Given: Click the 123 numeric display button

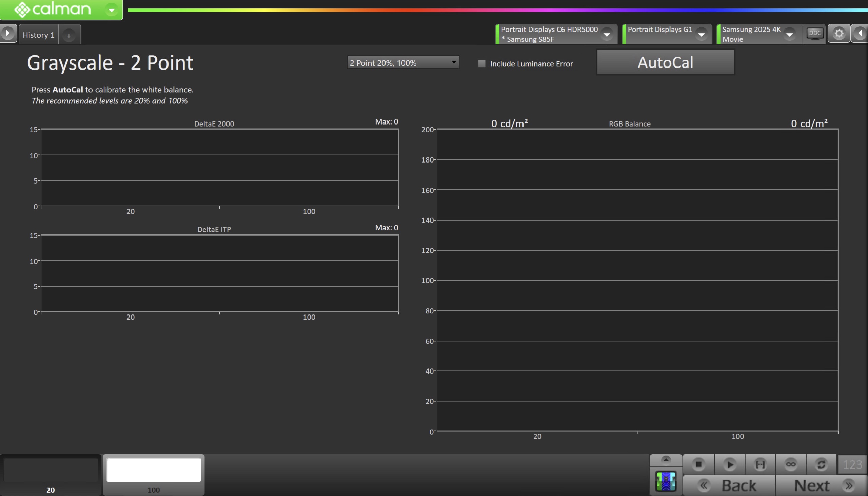Looking at the screenshot, I should [852, 464].
